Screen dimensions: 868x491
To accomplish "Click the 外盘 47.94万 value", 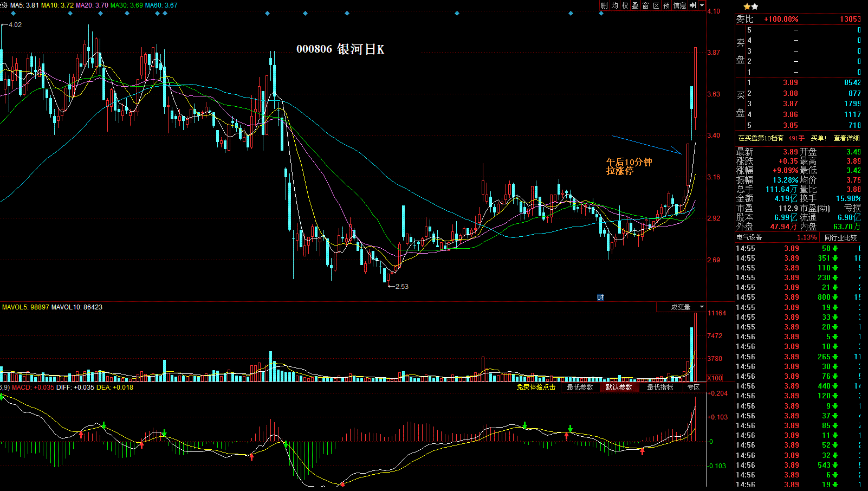I will [x=784, y=227].
